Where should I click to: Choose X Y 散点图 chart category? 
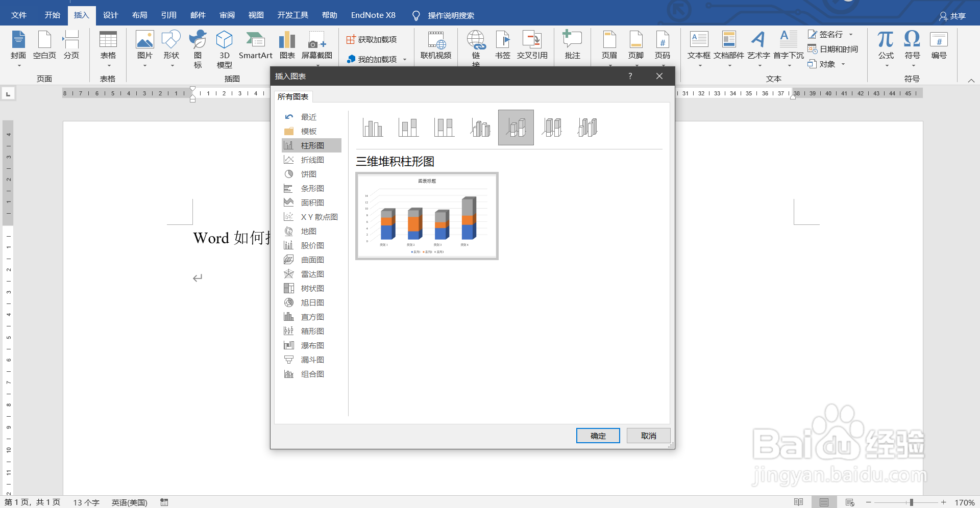click(x=311, y=217)
